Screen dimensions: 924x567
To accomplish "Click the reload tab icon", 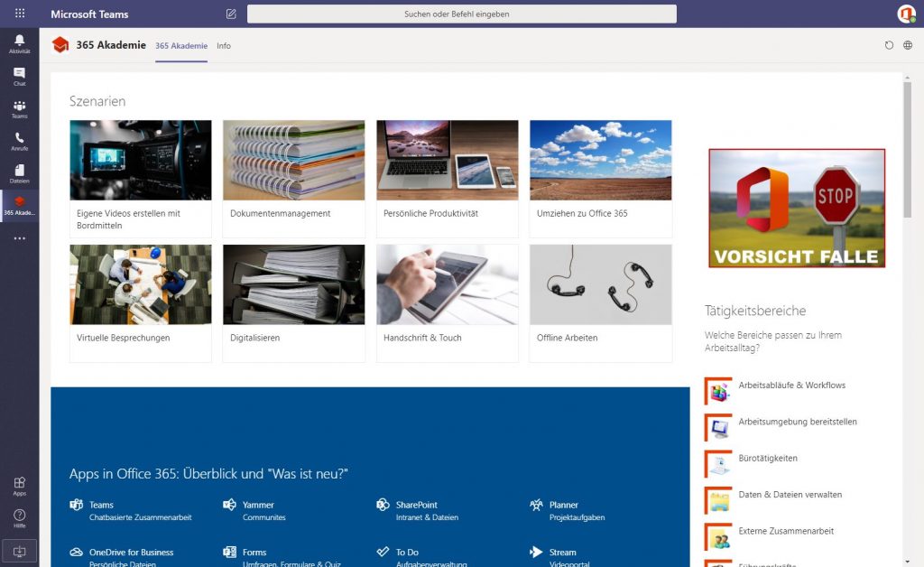I will (x=889, y=45).
